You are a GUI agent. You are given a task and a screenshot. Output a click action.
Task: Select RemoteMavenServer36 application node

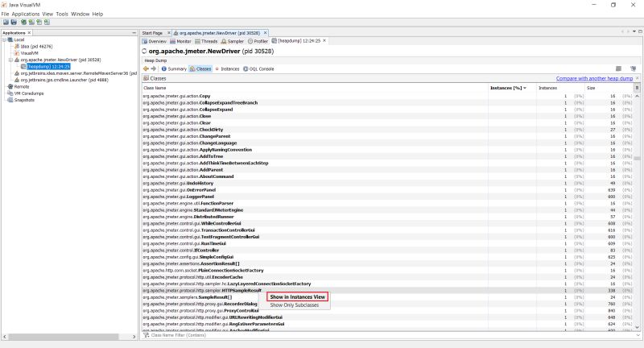(x=78, y=73)
